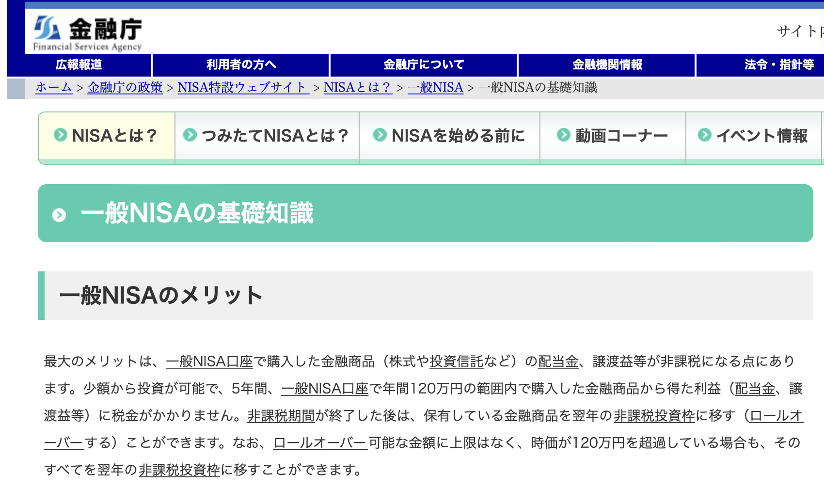Click 一般NISA口座 link after 5年間、

click(325, 389)
